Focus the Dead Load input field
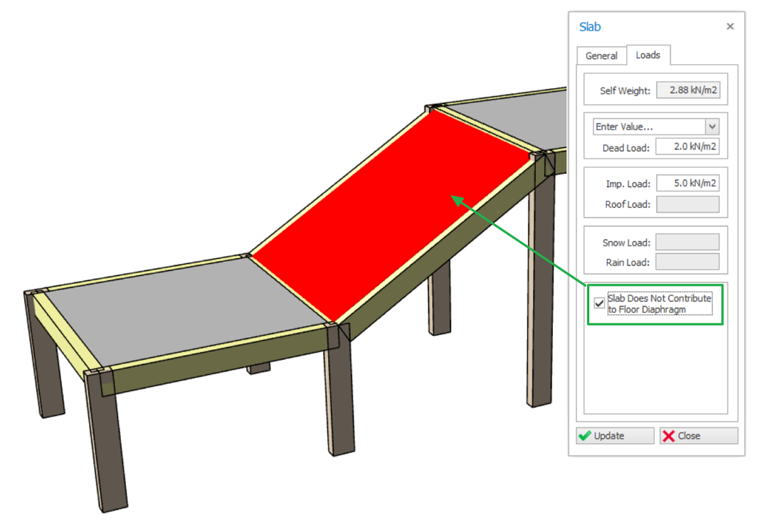Screen dimensions: 772x532 [x=687, y=147]
